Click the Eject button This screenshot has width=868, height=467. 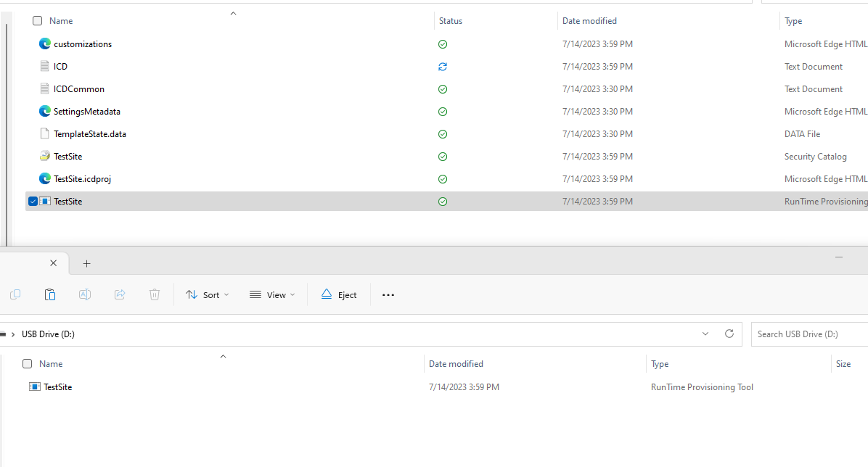[x=338, y=294]
